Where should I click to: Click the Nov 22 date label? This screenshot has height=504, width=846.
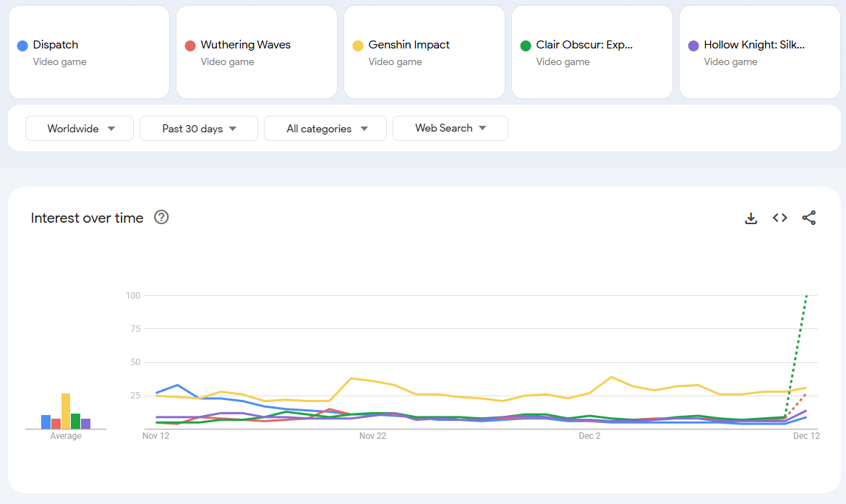372,436
